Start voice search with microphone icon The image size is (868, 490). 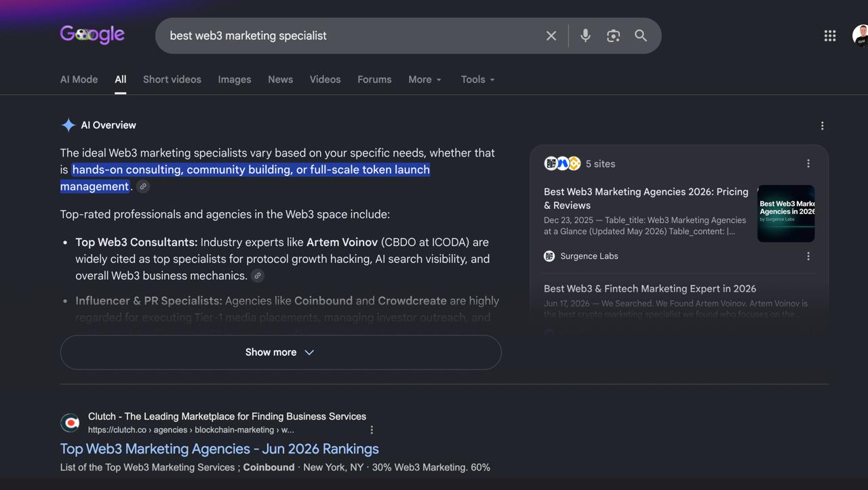tap(585, 36)
